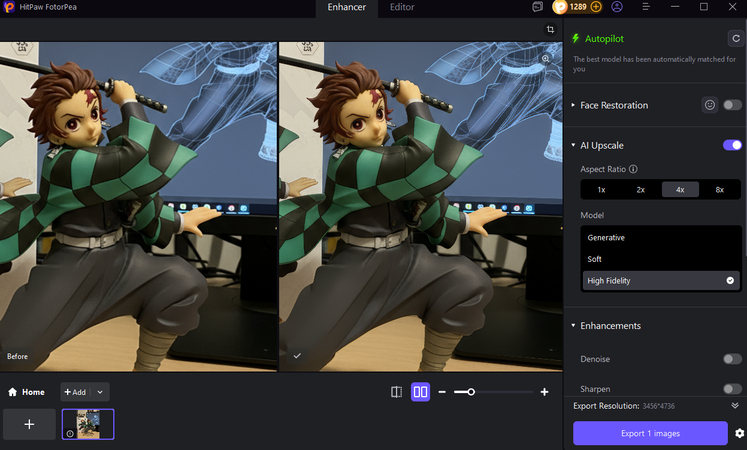Expand the Face Restoration section

[573, 105]
